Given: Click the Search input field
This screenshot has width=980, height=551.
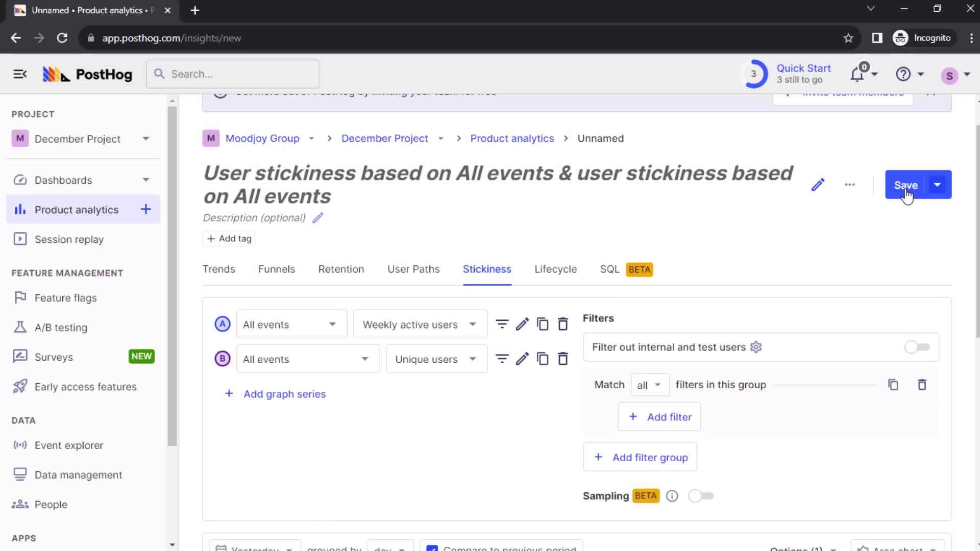Looking at the screenshot, I should click(233, 74).
